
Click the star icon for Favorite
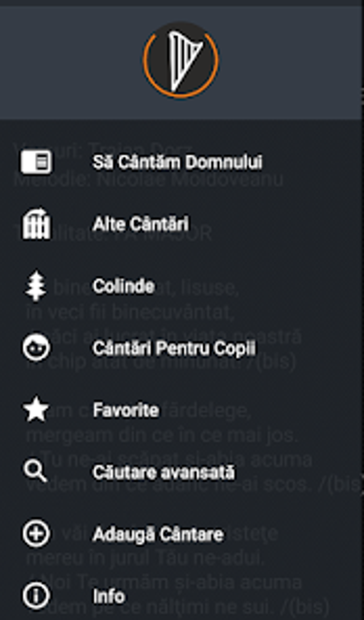tap(36, 410)
